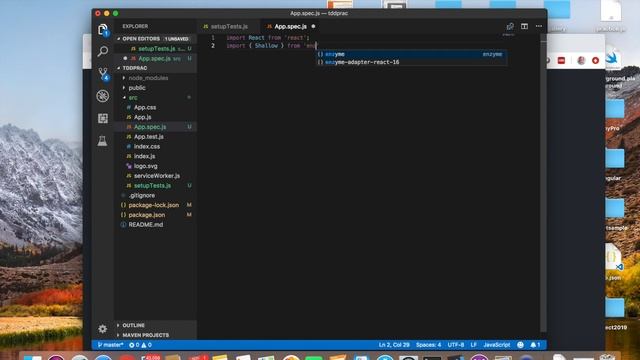The width and height of the screenshot is (640, 360).
Task: Open App.spec.js in Open Editors list
Action: tap(155, 58)
